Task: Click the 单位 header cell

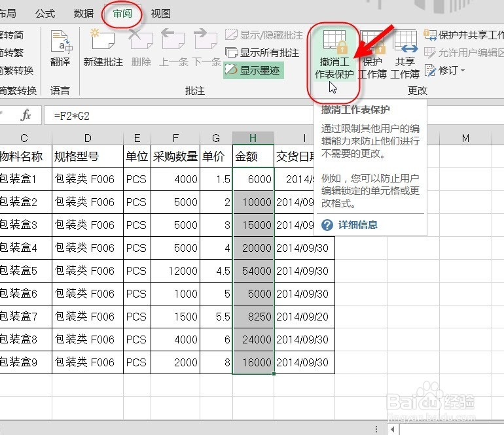Action: point(137,156)
